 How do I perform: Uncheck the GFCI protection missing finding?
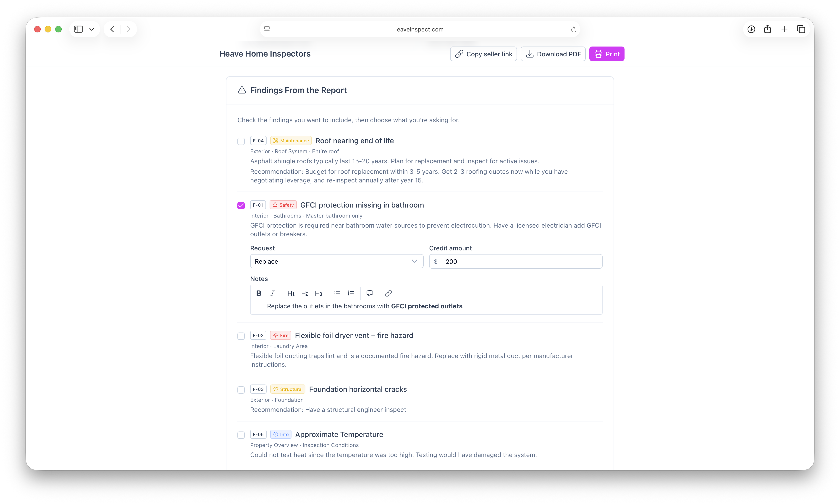click(x=241, y=205)
